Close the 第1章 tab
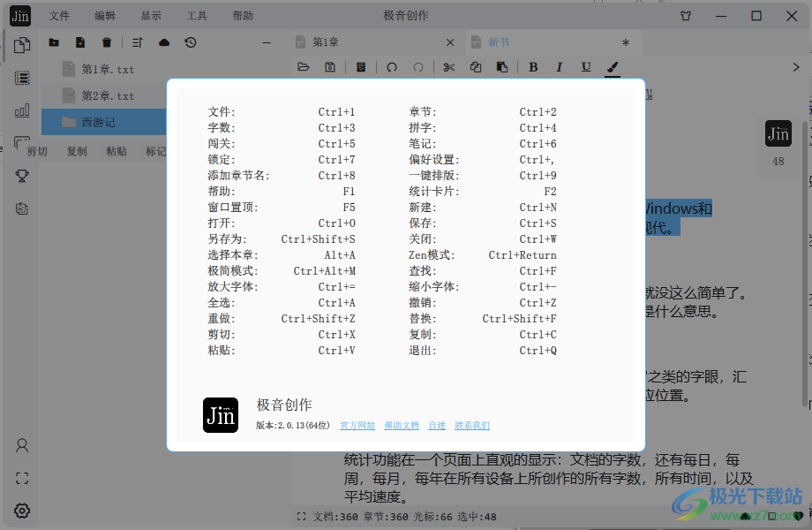This screenshot has height=530, width=812. coord(450,42)
